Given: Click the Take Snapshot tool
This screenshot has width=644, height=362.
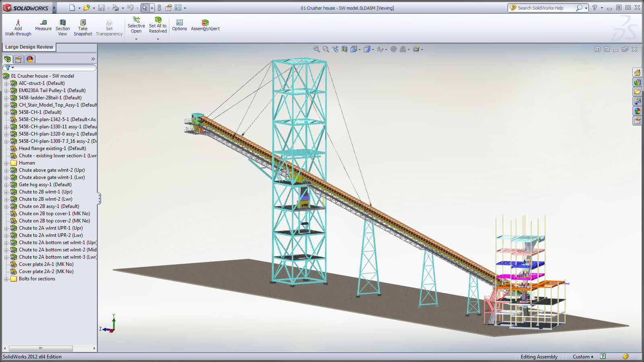Looking at the screenshot, I should click(x=83, y=25).
